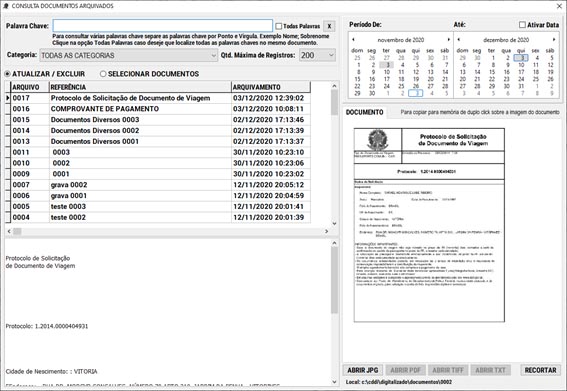Click the document list vertical scrollbar thumb

(334, 102)
